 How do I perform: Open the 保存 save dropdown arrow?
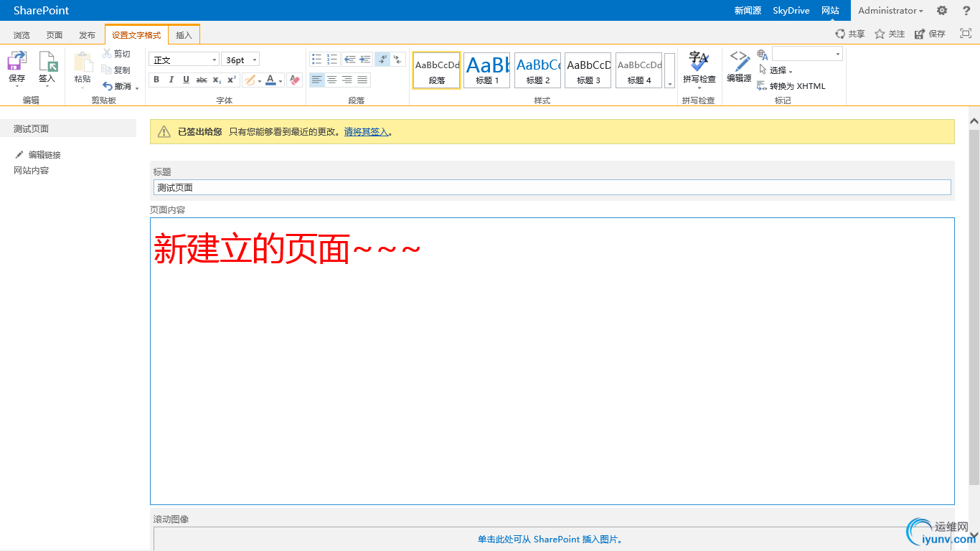coord(17,87)
